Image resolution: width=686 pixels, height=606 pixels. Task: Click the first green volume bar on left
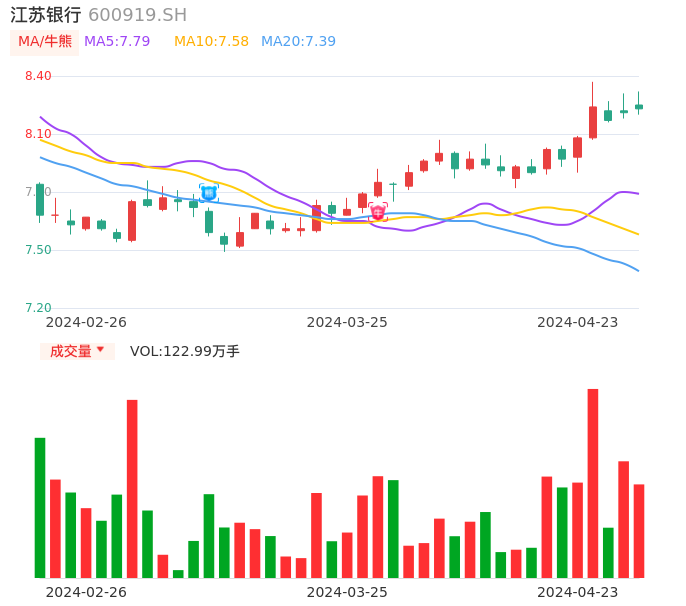[x=40, y=507]
